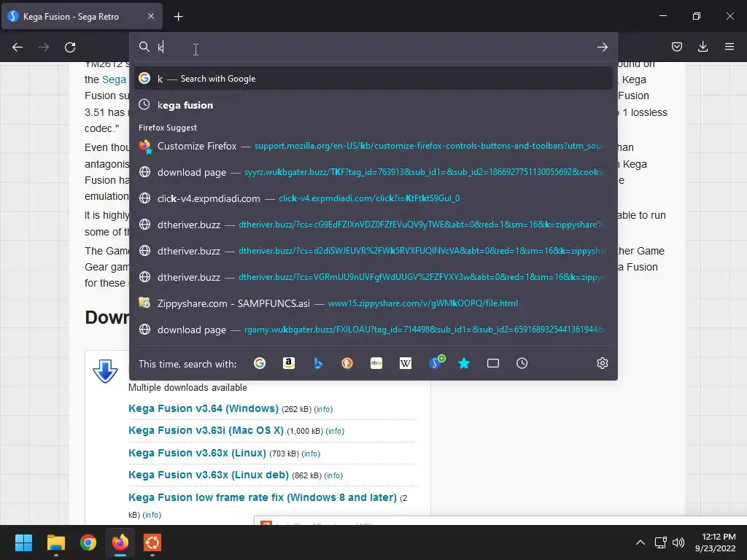Open the Firefox application menu
Image resolution: width=747 pixels, height=560 pixels.
(729, 47)
